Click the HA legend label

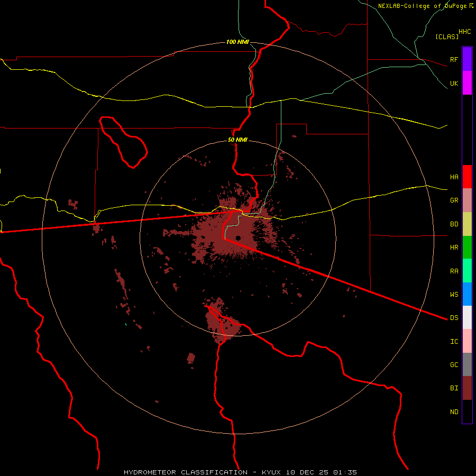(x=454, y=177)
